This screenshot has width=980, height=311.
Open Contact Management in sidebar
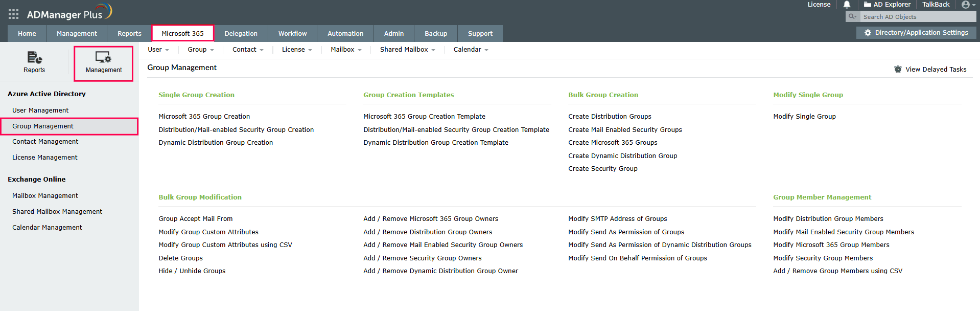click(45, 142)
